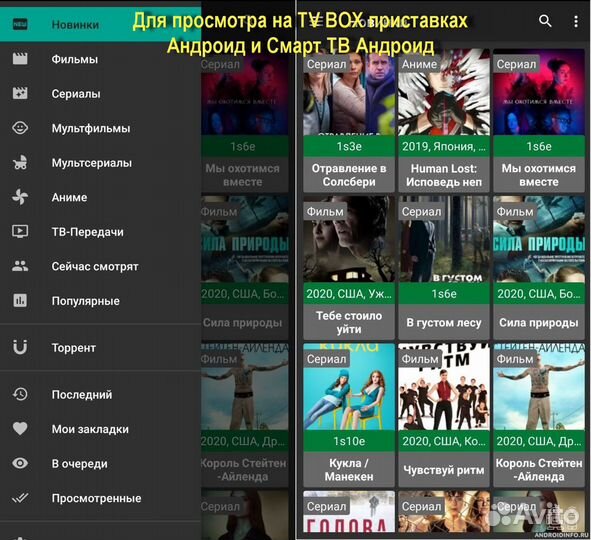
Task: Open Кукла / Манекен series poster
Action: coord(349,387)
